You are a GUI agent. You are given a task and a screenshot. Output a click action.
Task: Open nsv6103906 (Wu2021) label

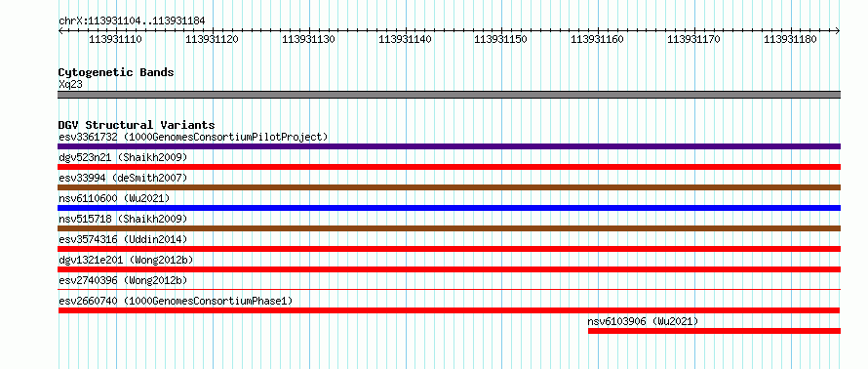coord(644,321)
